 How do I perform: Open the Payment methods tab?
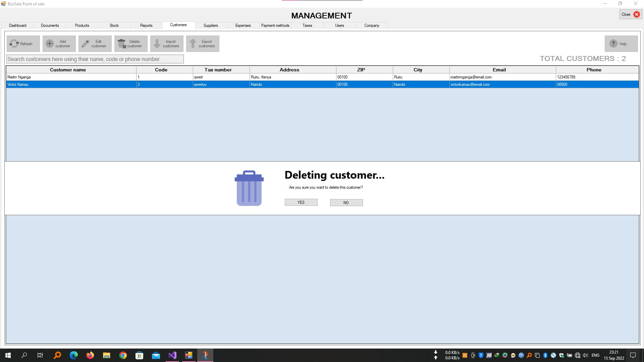tap(275, 25)
